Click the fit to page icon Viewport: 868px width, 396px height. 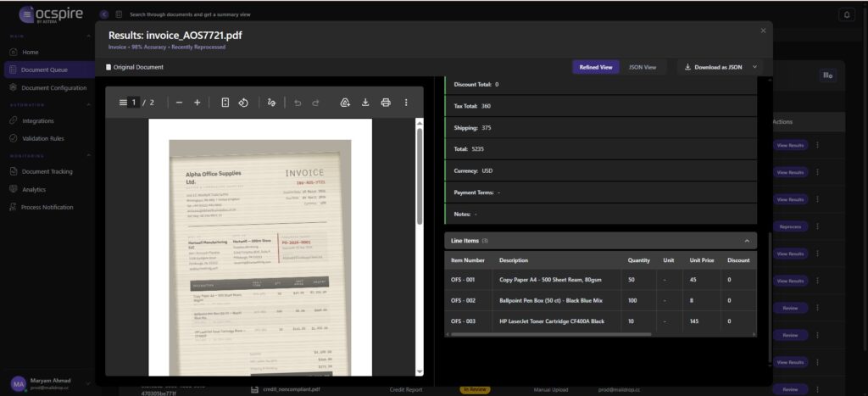(x=225, y=103)
